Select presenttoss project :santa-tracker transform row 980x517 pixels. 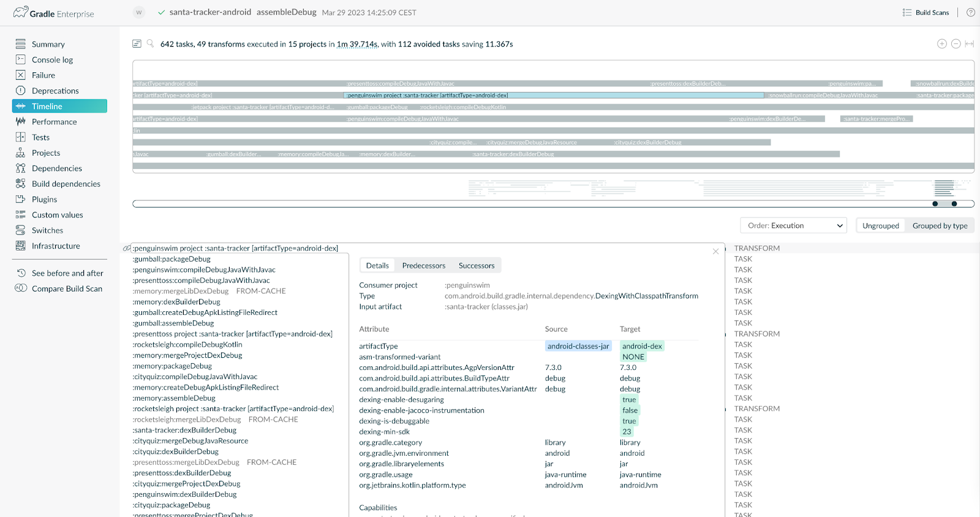pyautogui.click(x=233, y=334)
